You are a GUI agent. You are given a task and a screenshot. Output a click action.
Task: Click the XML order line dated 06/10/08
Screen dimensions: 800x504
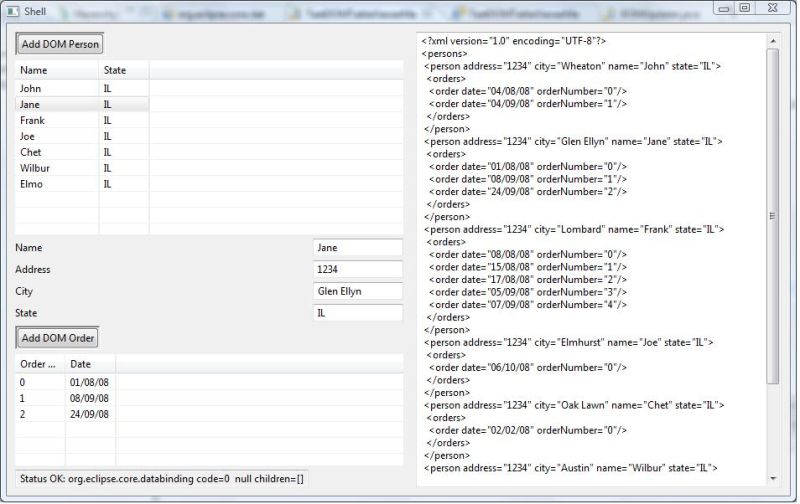(x=528, y=367)
